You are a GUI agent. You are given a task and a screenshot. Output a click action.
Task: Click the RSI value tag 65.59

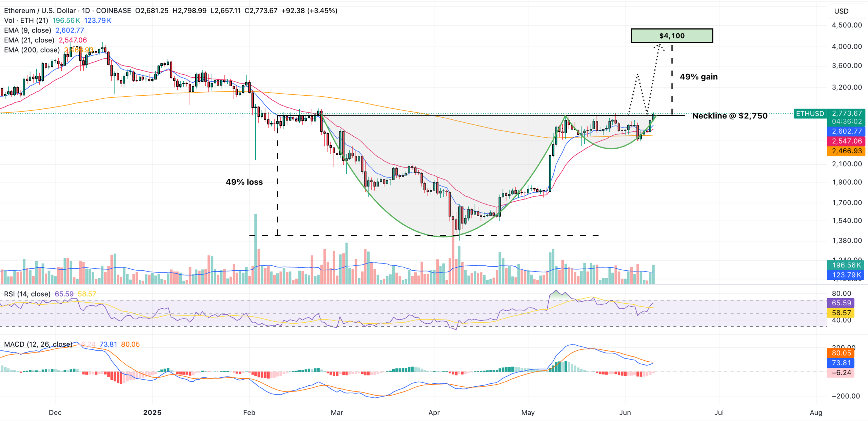[841, 303]
